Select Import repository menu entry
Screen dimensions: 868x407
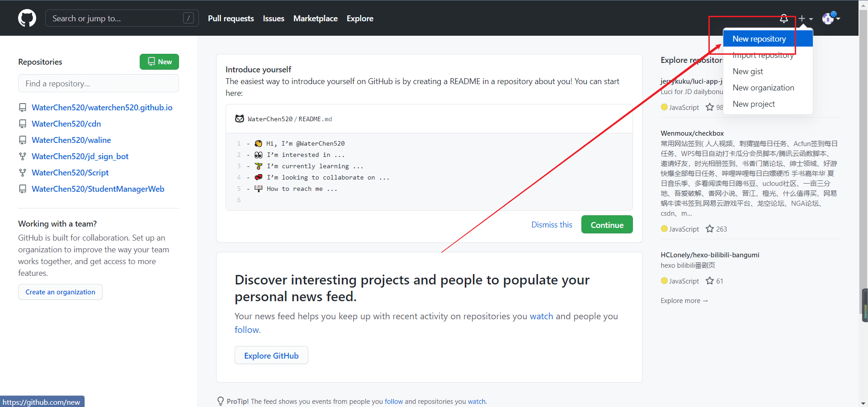(x=768, y=55)
